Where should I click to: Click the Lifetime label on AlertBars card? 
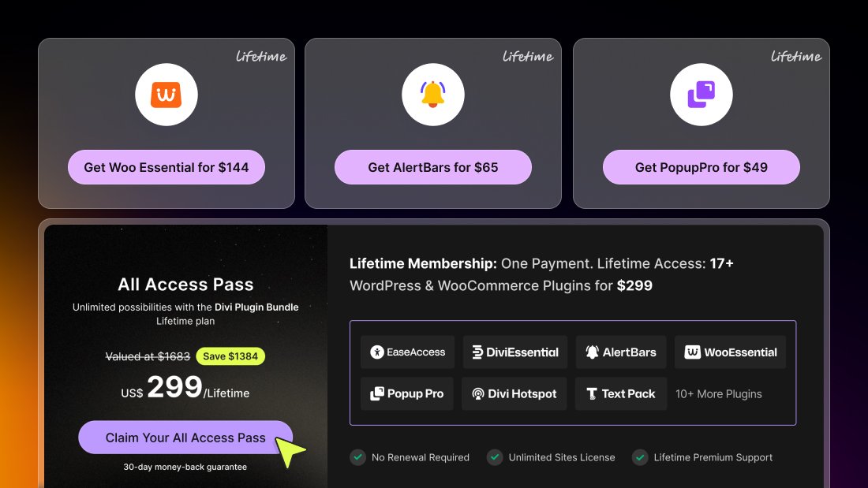tap(528, 57)
